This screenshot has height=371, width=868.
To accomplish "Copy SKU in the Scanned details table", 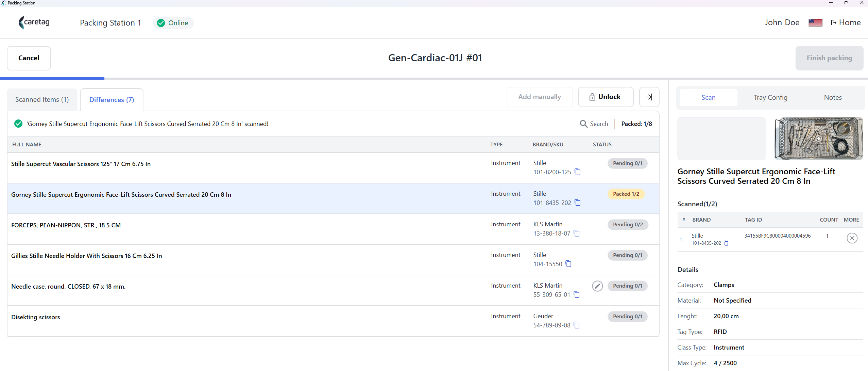I will point(726,243).
